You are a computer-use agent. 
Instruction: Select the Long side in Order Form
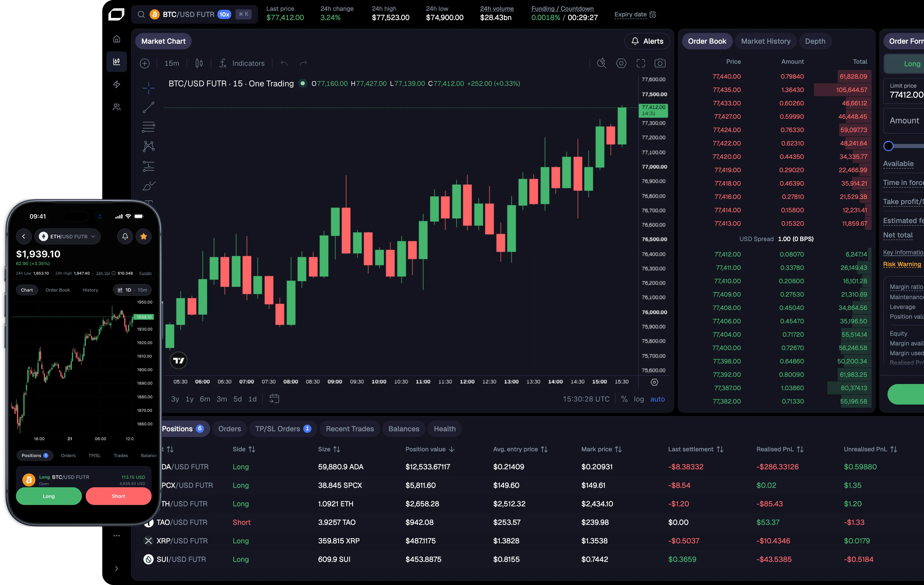(x=904, y=64)
